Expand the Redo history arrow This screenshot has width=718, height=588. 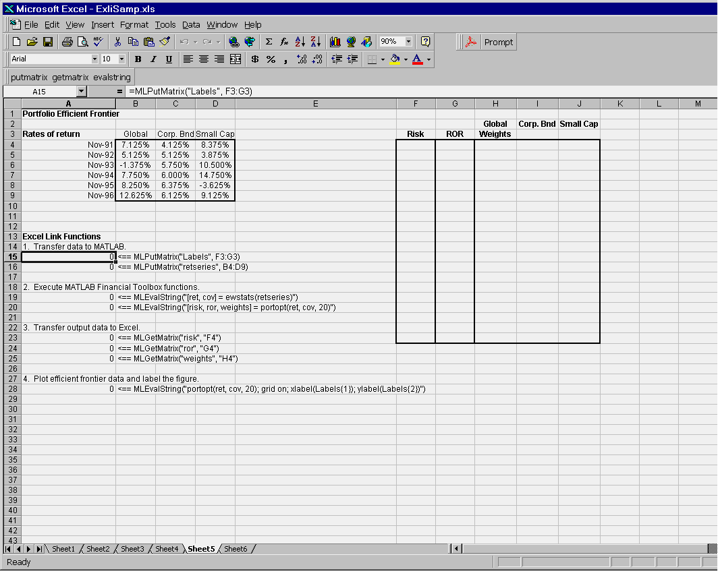219,42
